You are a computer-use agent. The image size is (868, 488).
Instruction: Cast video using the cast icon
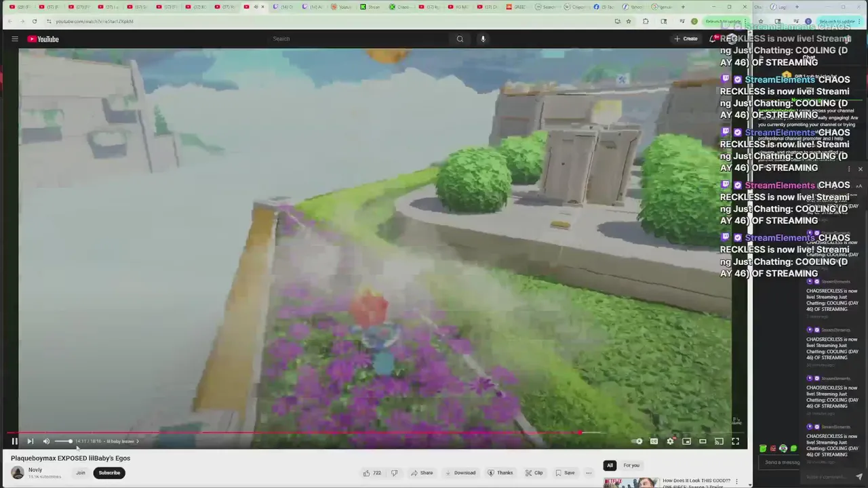(x=719, y=441)
